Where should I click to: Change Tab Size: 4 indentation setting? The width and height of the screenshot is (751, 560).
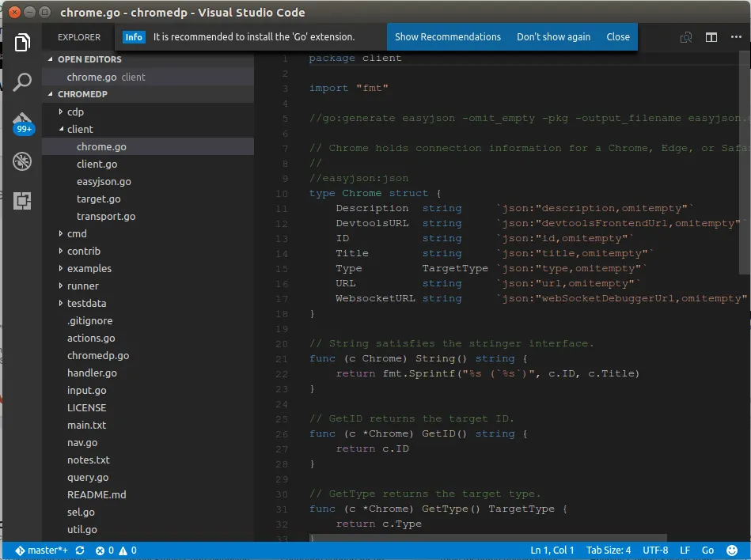coord(608,551)
